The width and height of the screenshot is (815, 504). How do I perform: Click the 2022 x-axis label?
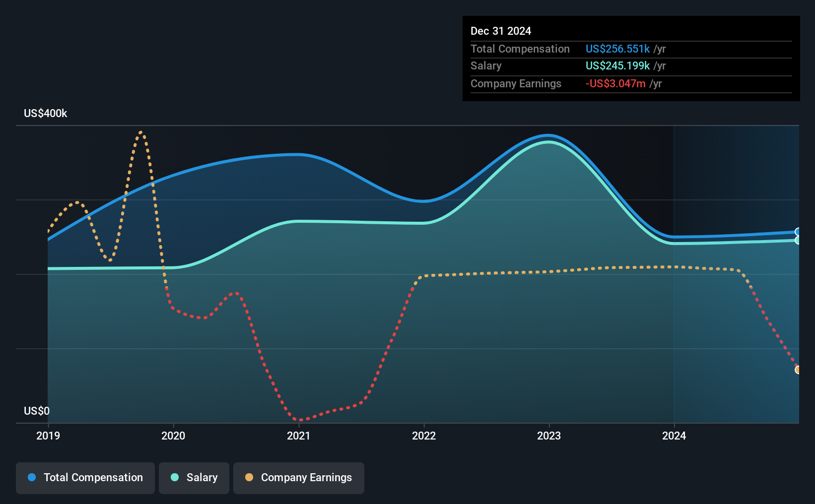424,436
